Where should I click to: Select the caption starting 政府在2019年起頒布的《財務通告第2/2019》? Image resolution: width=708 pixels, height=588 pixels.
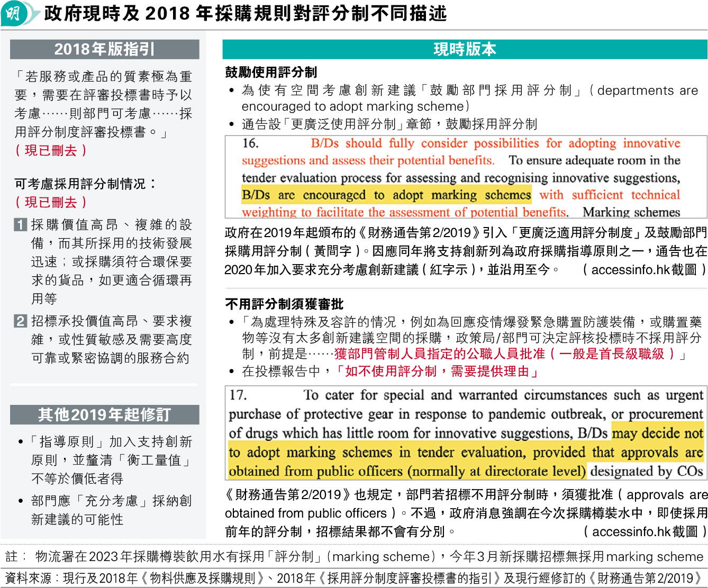[466, 251]
